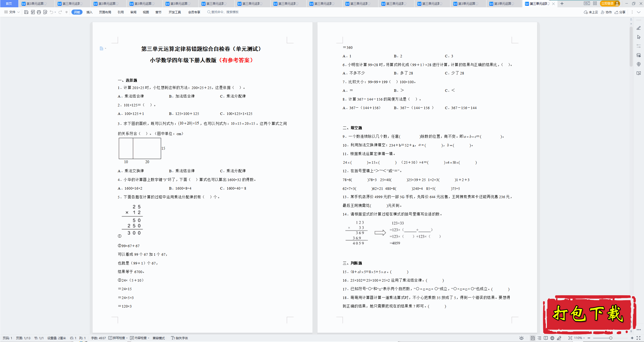Click the zoom slider handle
Viewport: 644px width, 342px height.
(x=611, y=338)
